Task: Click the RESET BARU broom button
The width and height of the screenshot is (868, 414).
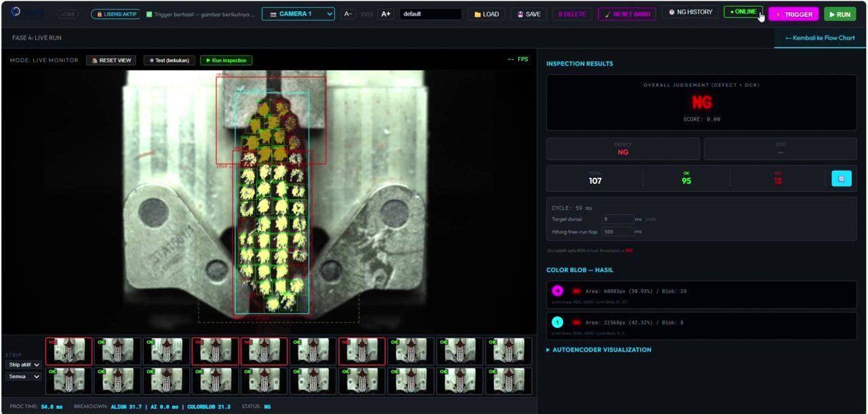Action: pyautogui.click(x=627, y=14)
